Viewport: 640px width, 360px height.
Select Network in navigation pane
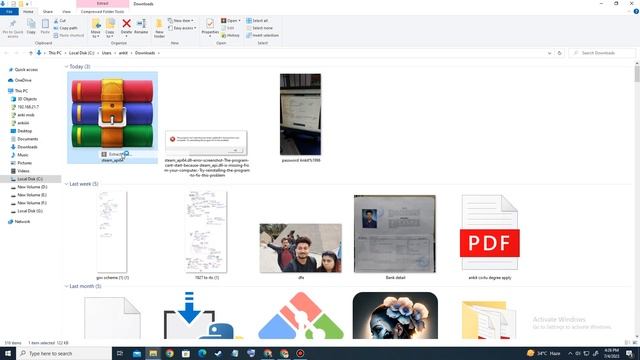pyautogui.click(x=22, y=222)
